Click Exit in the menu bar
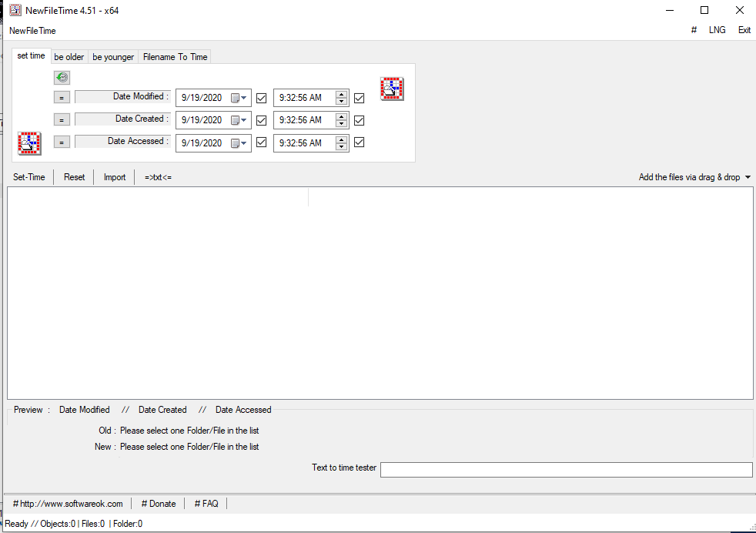756x533 pixels. click(x=744, y=30)
